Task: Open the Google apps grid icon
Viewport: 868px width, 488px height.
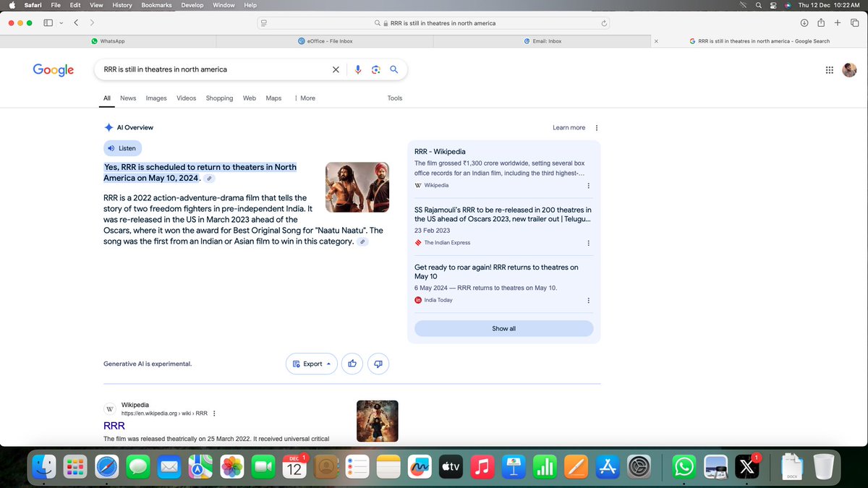Action: (x=829, y=69)
